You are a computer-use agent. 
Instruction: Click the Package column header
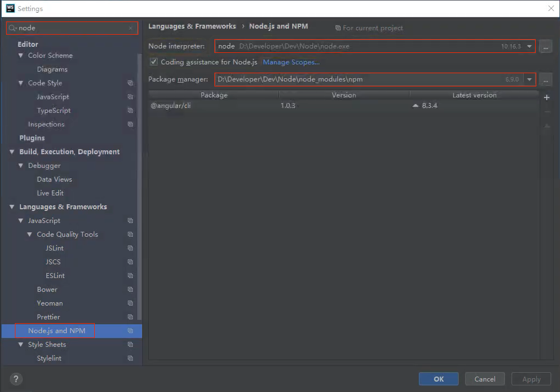click(x=213, y=95)
